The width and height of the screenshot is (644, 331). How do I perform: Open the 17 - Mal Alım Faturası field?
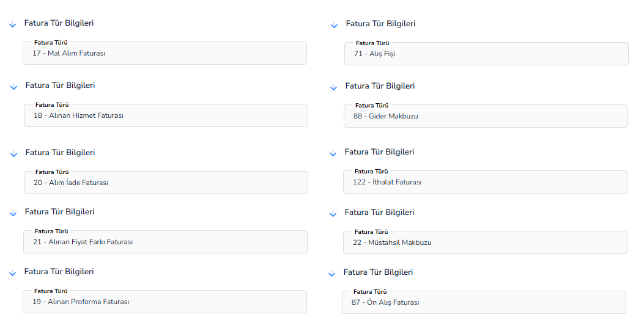(165, 53)
